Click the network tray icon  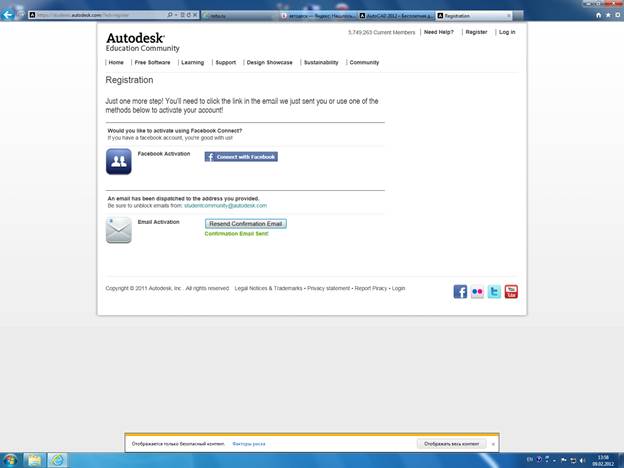pos(573,460)
